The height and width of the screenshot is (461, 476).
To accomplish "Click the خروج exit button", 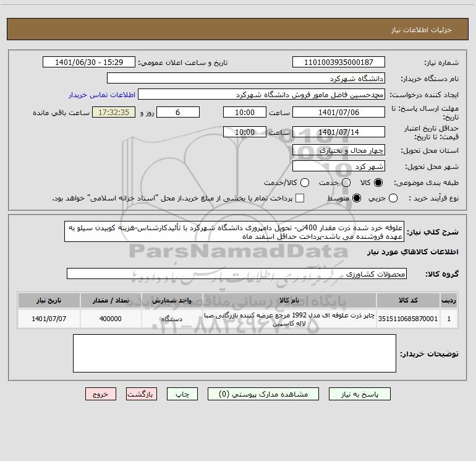I will pyautogui.click(x=101, y=394).
